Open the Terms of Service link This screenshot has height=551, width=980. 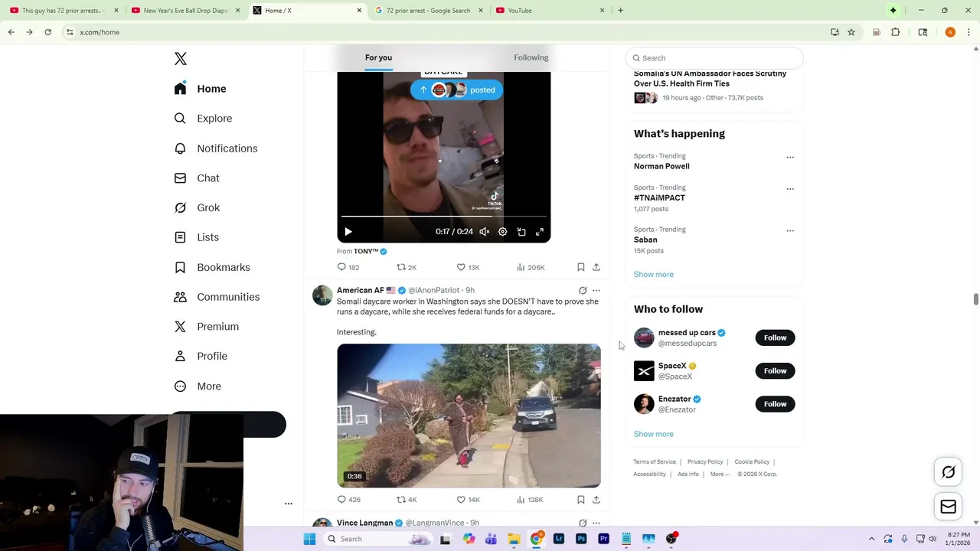[x=655, y=462]
